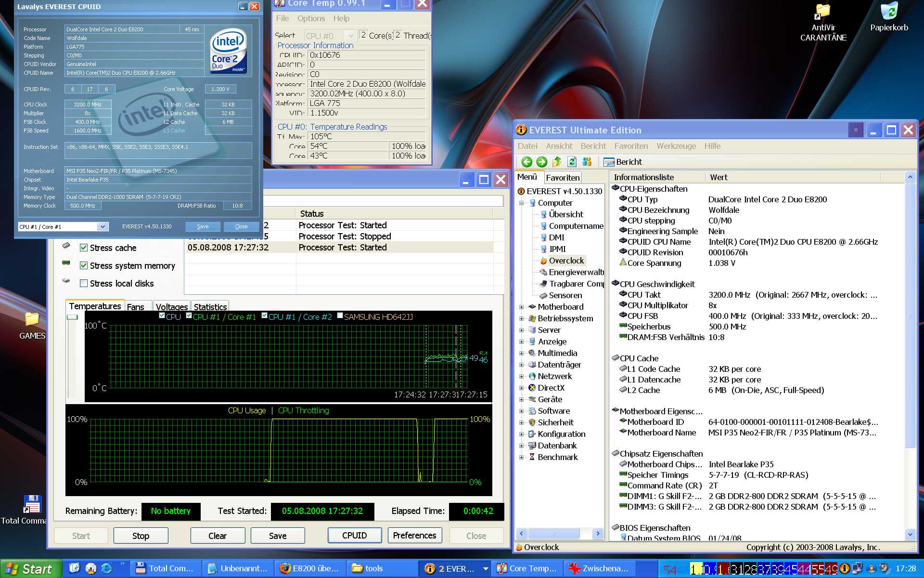The height and width of the screenshot is (578, 924).
Task: Open the Papierkorb recycle bin icon
Action: [889, 17]
